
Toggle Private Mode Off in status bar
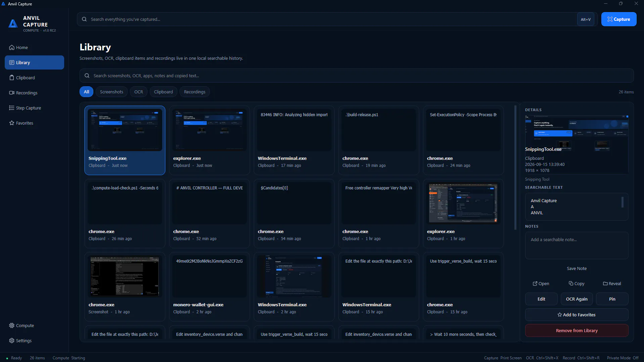pos(623,358)
